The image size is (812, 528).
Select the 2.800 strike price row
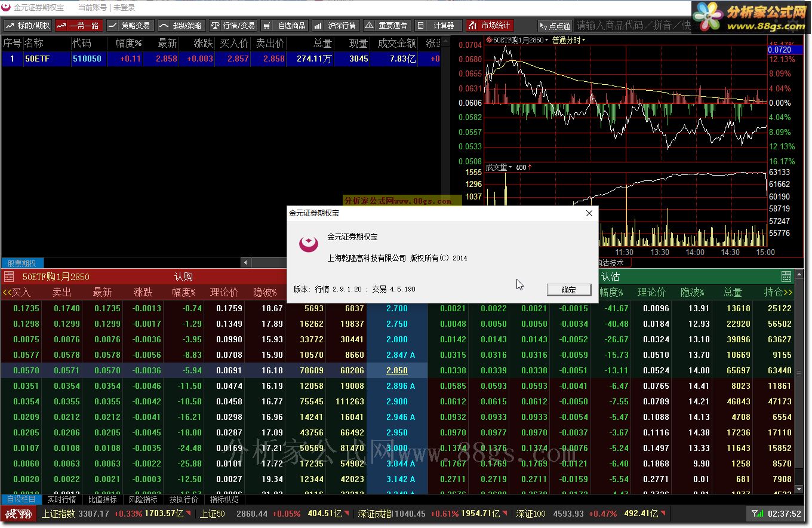pos(397,339)
